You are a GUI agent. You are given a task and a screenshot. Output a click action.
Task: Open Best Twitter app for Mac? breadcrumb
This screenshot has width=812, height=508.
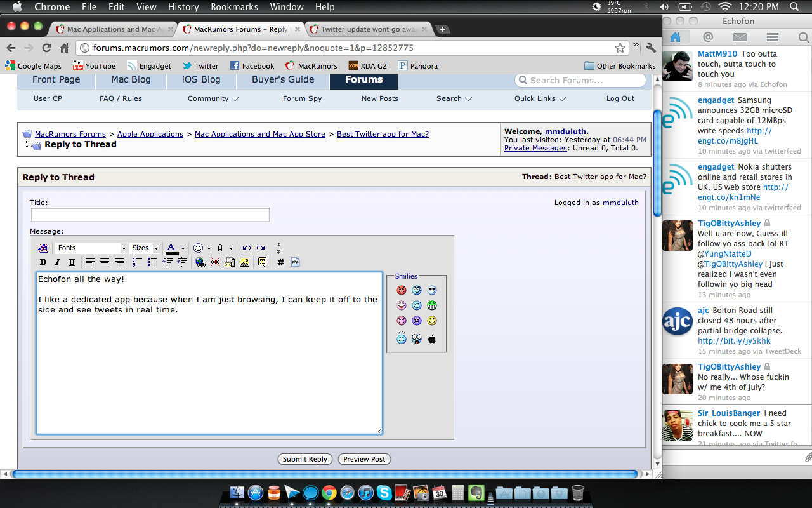pyautogui.click(x=383, y=134)
